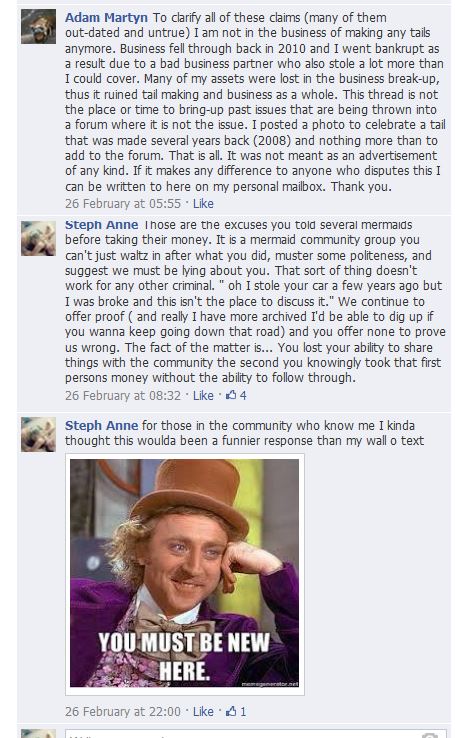Open Adam Martyn's profile picture
Image resolution: width=455 pixels, height=738 pixels.
point(38,26)
